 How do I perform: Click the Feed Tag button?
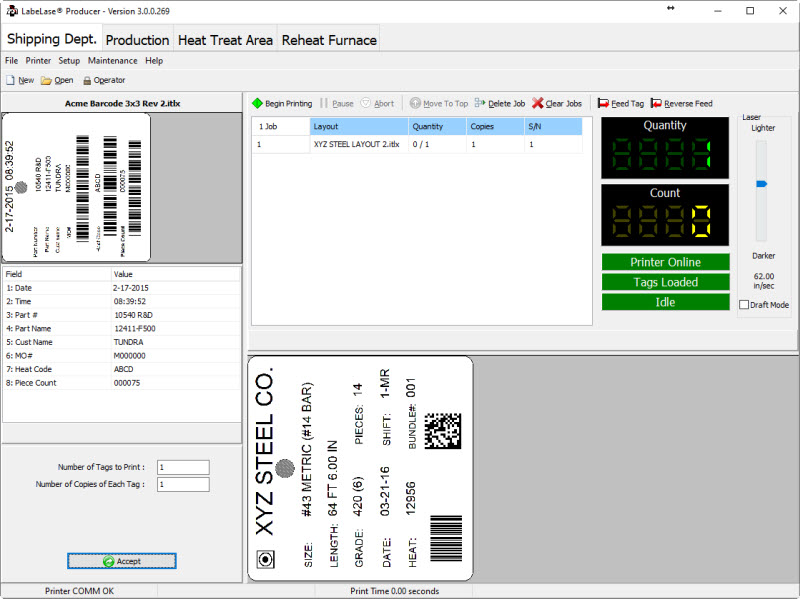(620, 104)
